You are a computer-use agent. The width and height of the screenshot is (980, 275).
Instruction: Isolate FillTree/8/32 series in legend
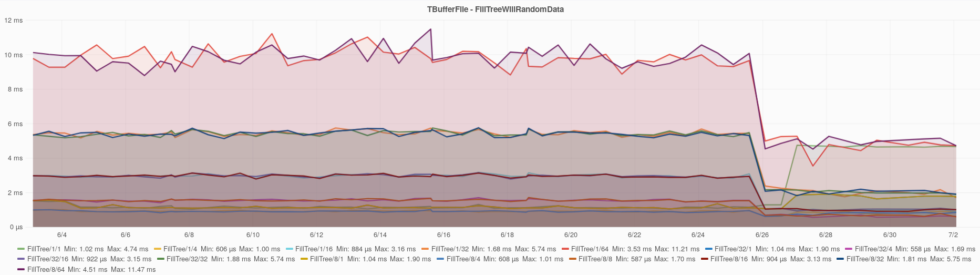[x=865, y=259]
